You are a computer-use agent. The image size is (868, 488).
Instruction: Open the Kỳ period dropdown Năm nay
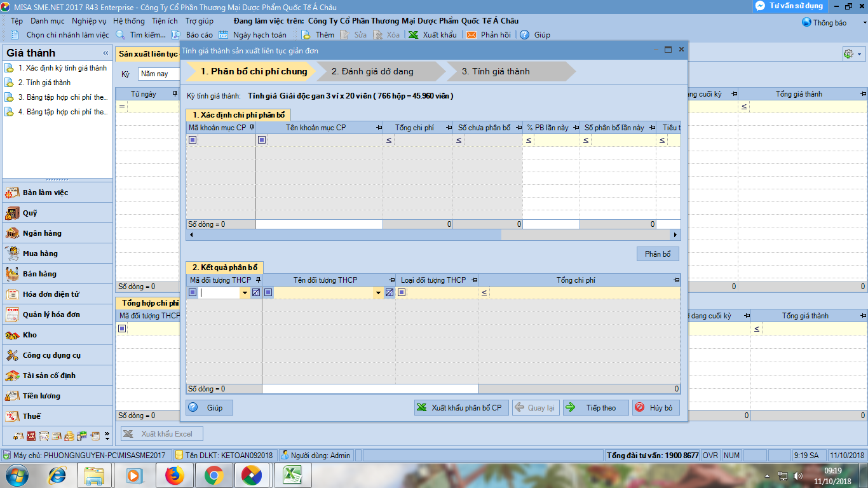(159, 74)
